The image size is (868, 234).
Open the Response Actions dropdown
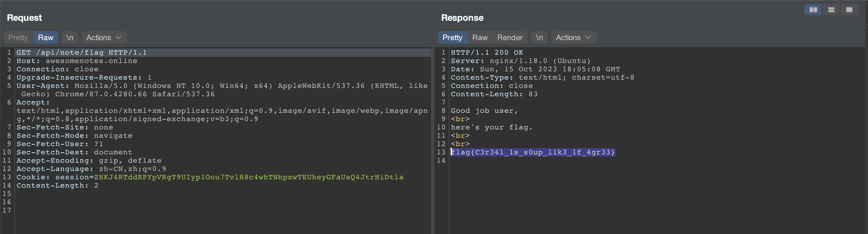pos(573,37)
